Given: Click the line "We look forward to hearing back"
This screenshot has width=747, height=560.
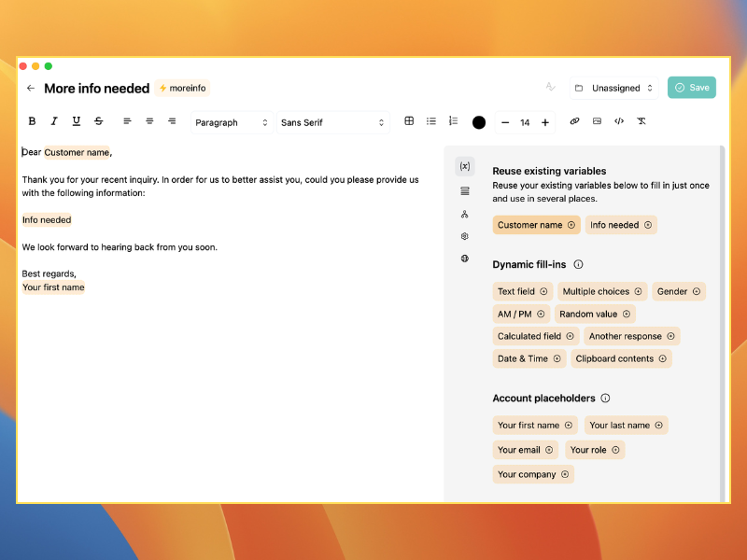Looking at the screenshot, I should coord(120,247).
